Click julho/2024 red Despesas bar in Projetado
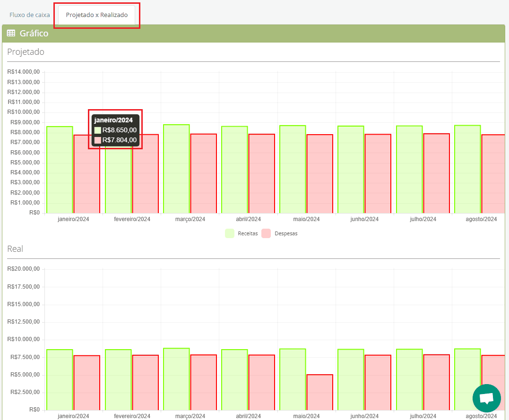The image size is (509, 420). 437,173
